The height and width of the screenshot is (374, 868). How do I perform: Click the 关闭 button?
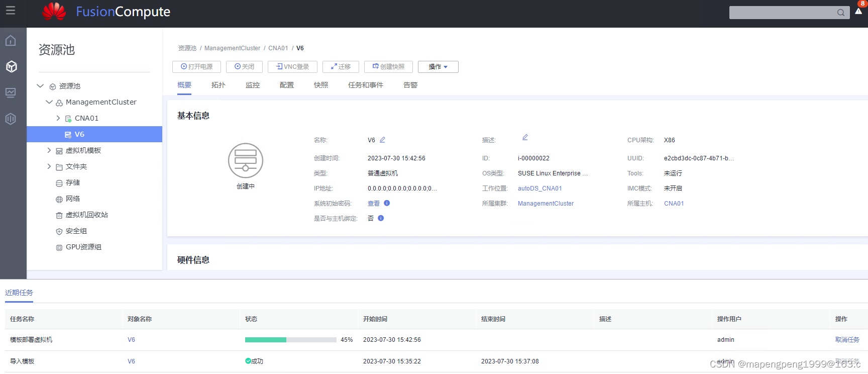point(244,67)
